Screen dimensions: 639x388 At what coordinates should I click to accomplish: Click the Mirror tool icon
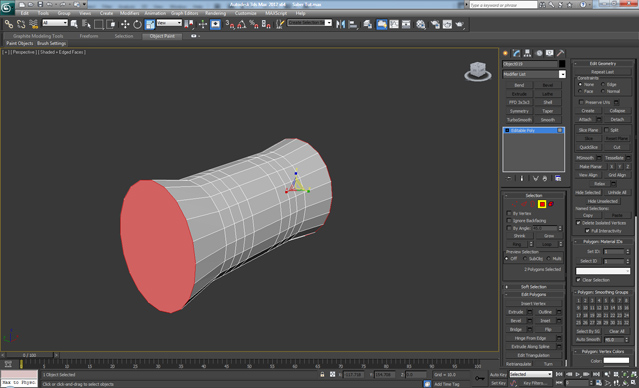point(340,24)
